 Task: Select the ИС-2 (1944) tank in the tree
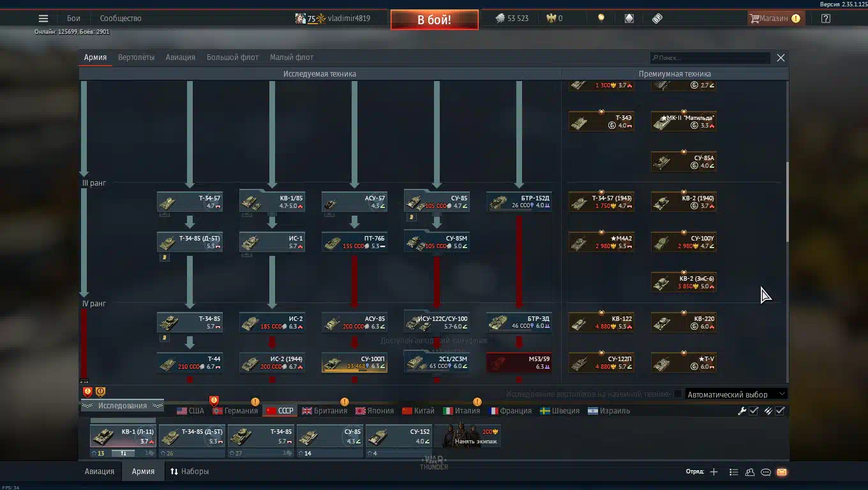272,363
